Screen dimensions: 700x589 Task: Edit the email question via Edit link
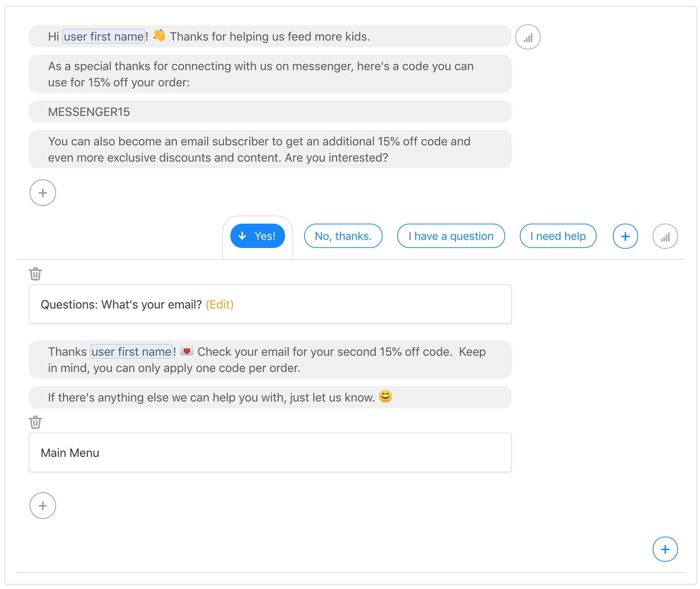click(220, 304)
